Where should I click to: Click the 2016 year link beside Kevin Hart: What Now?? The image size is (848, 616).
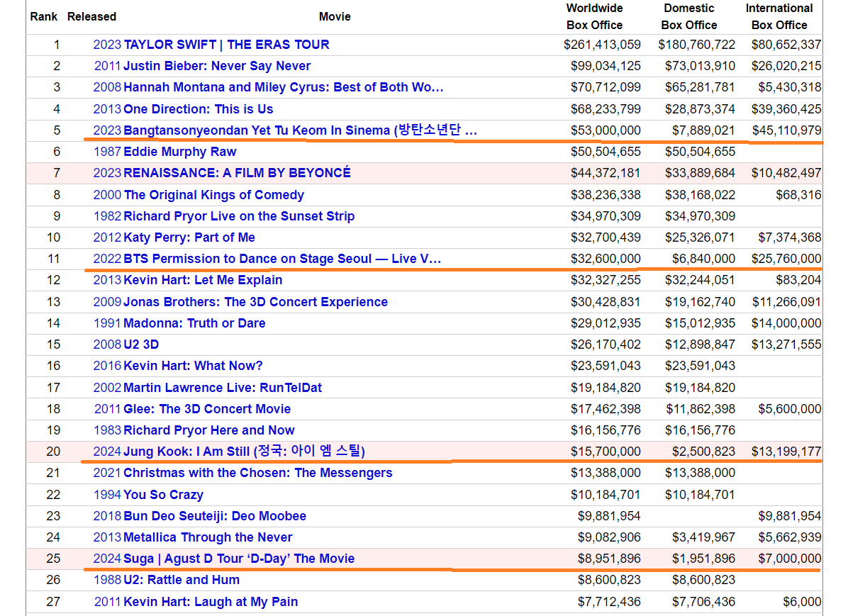point(107,366)
